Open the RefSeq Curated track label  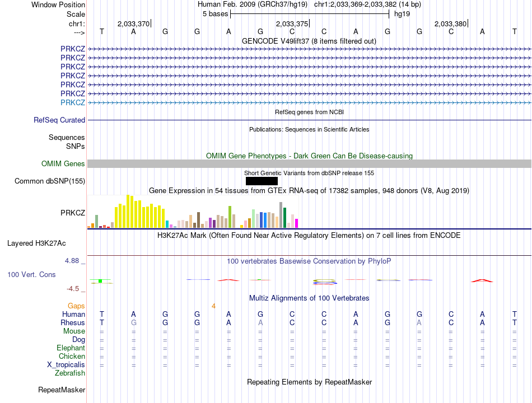coord(59,120)
